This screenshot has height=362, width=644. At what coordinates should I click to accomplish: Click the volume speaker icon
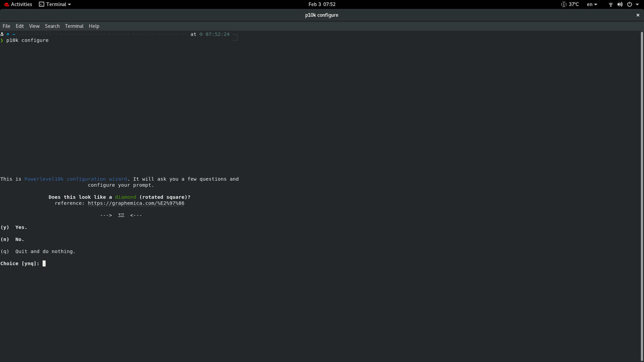[620, 4]
